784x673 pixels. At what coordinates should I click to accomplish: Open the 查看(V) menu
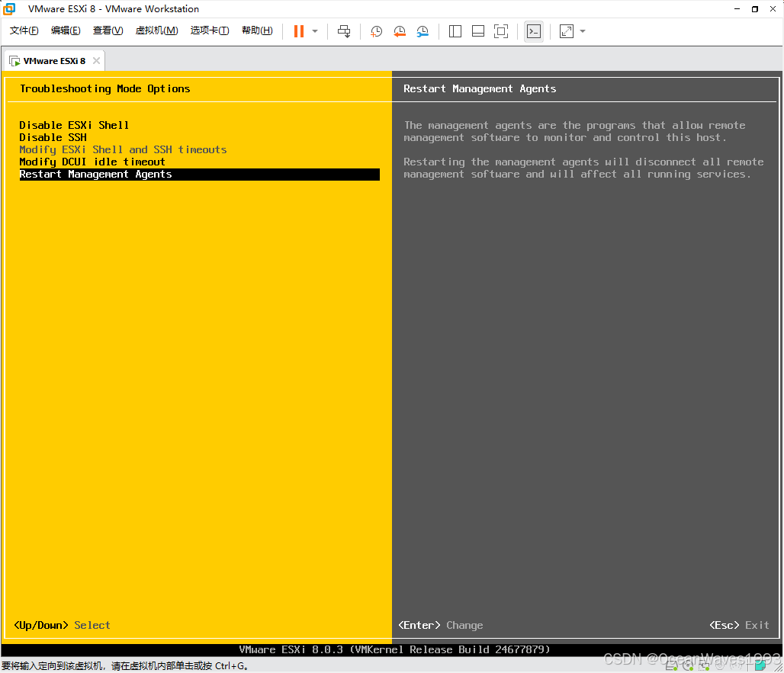[108, 30]
